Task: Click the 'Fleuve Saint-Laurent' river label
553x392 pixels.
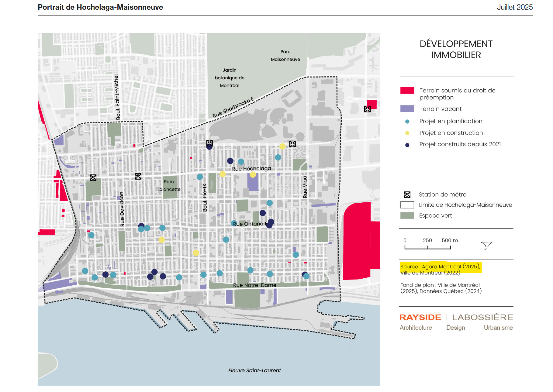Action: (254, 370)
